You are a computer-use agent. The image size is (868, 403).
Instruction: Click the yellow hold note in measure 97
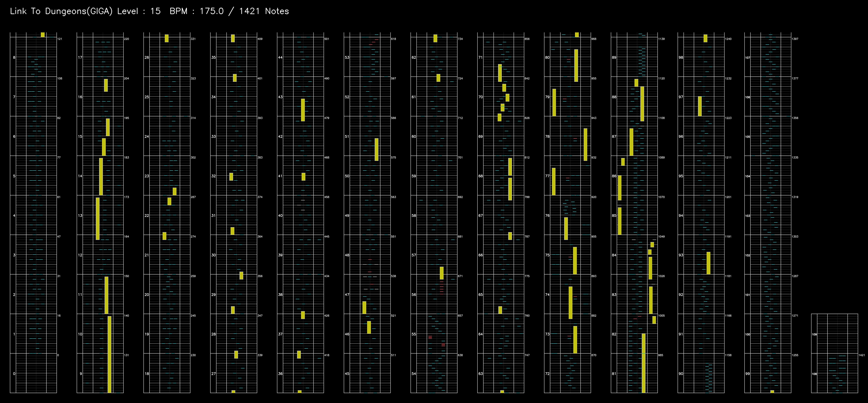(x=700, y=106)
